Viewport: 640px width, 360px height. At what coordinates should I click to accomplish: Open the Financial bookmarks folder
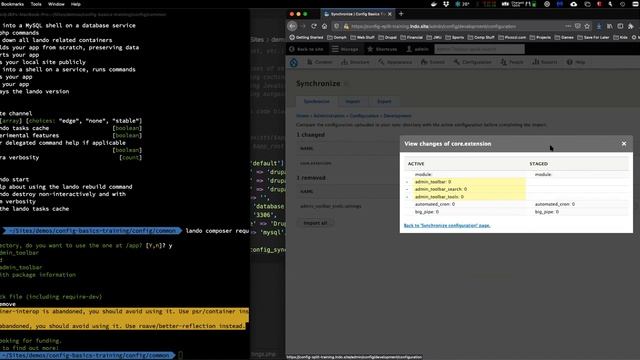tap(411, 37)
